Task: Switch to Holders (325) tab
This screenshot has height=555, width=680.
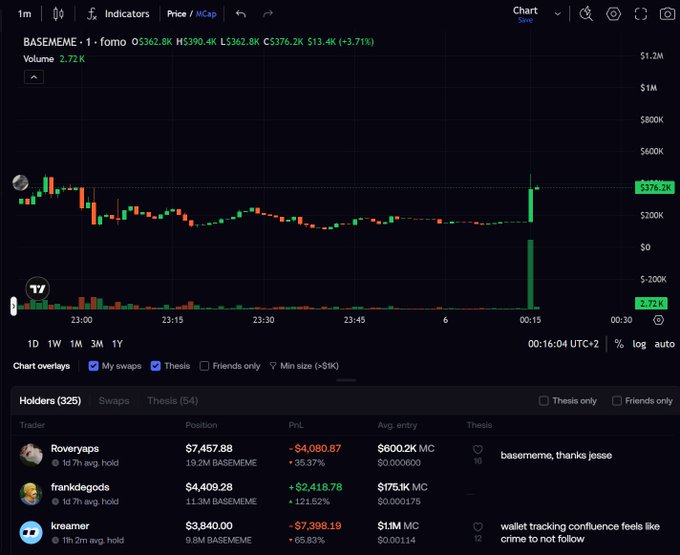Action: pyautogui.click(x=50, y=401)
